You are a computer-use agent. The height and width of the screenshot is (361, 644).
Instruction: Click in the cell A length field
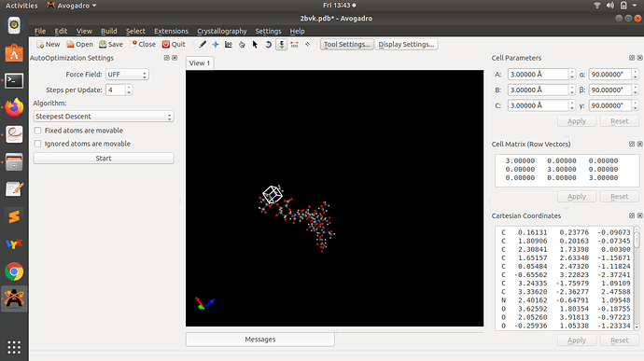click(538, 75)
